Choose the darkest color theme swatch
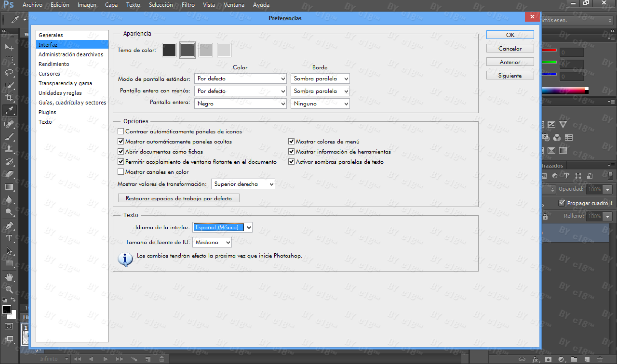 point(169,50)
